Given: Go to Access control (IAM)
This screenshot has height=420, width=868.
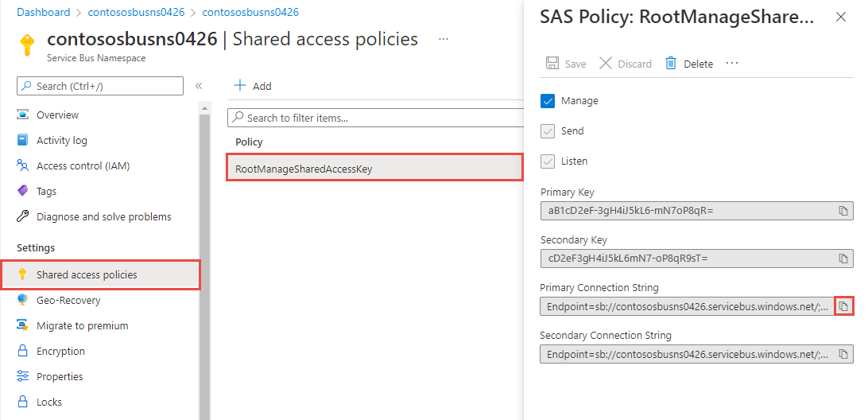Looking at the screenshot, I should (83, 166).
